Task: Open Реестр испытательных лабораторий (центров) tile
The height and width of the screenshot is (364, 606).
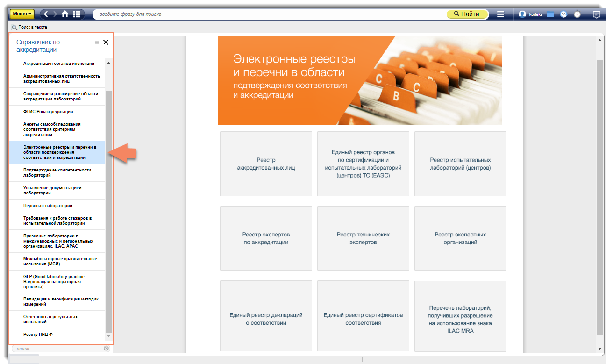Action: click(x=460, y=164)
